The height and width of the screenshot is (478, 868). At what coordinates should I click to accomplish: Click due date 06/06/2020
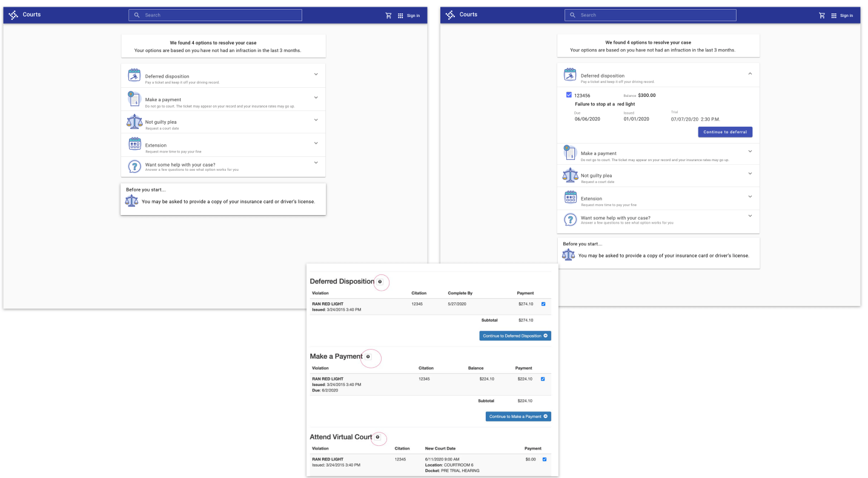pyautogui.click(x=587, y=119)
